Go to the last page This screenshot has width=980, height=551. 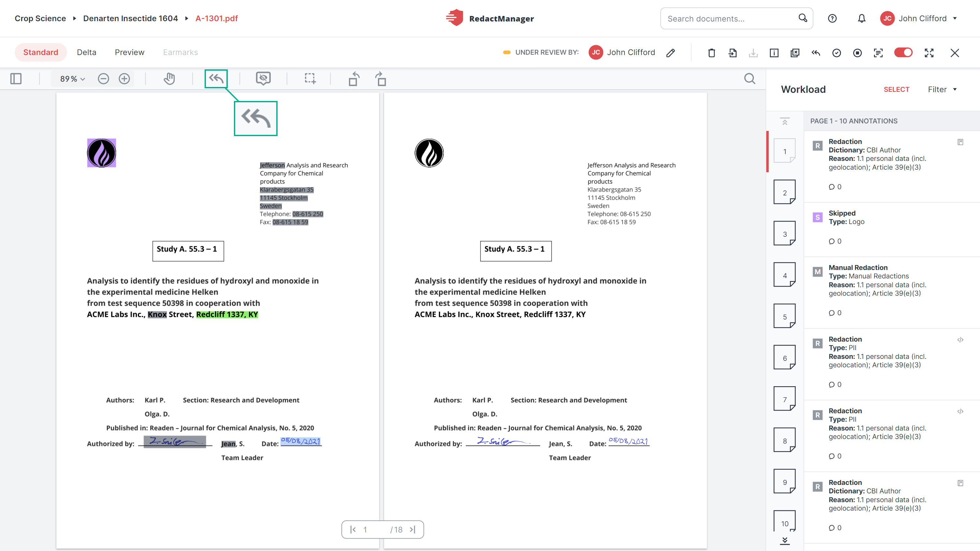point(413,529)
